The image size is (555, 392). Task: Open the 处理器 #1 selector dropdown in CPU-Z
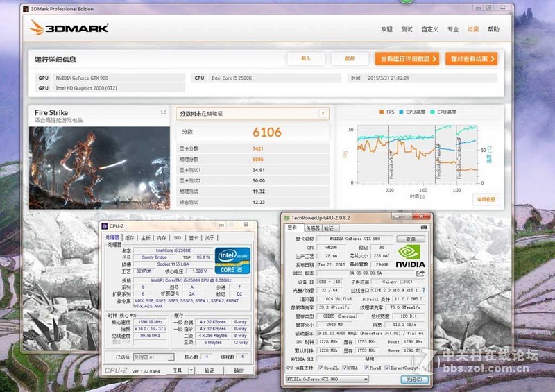153,357
